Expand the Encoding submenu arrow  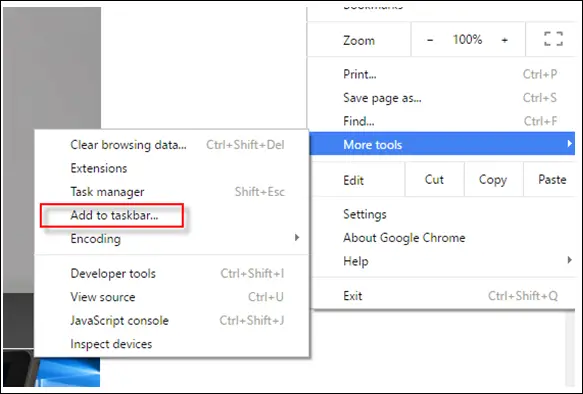(297, 238)
